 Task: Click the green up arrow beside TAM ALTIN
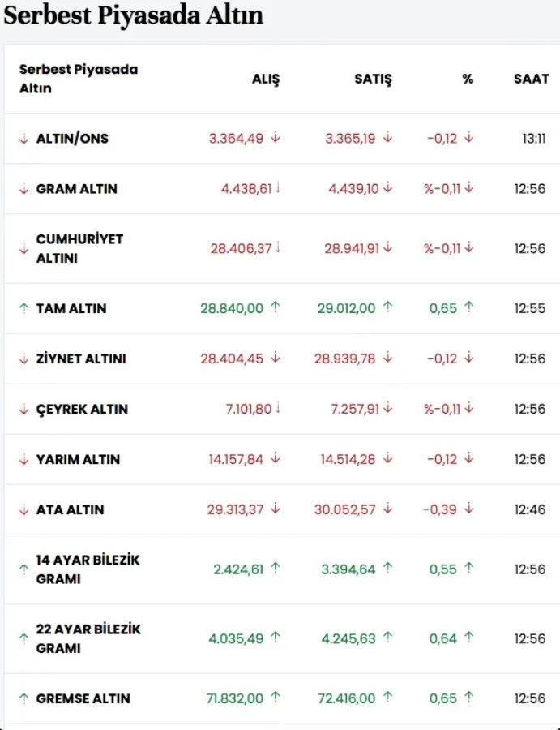[x=24, y=308]
